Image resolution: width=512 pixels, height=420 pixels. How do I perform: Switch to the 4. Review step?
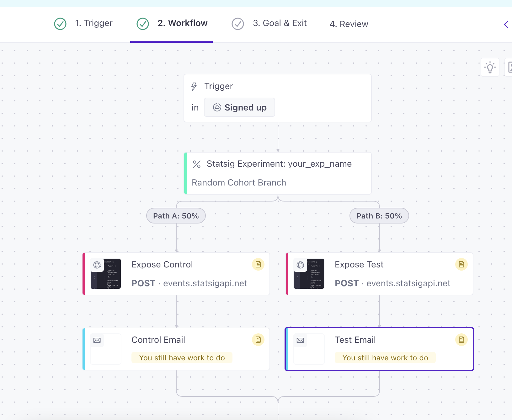point(349,24)
